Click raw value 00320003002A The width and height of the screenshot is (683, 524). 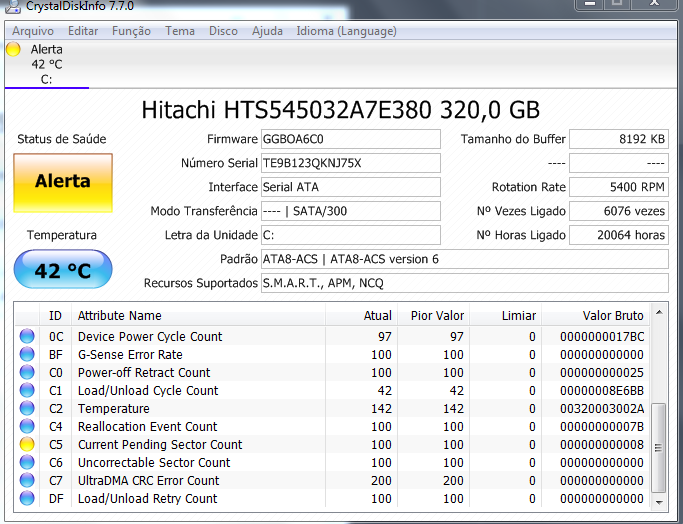pos(602,409)
